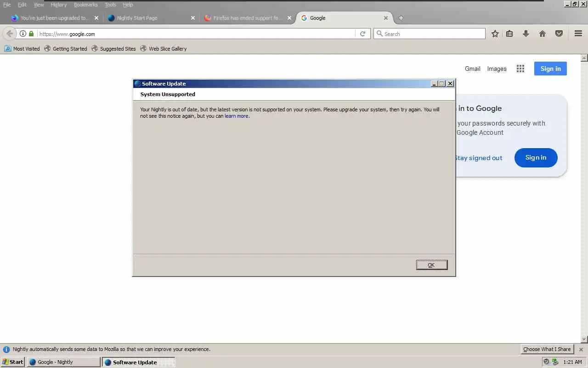Close the Nightly Start Page tab
Screen dimensions: 588x368
[x=193, y=18]
